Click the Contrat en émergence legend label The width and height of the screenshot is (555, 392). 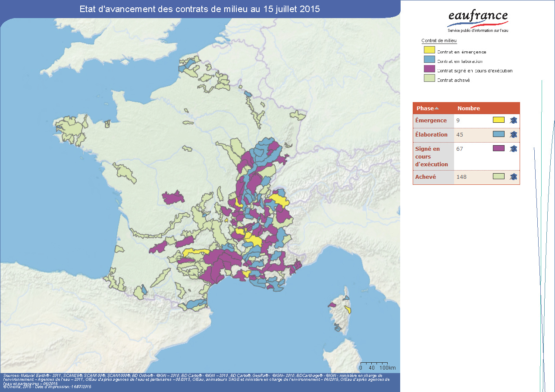462,52
